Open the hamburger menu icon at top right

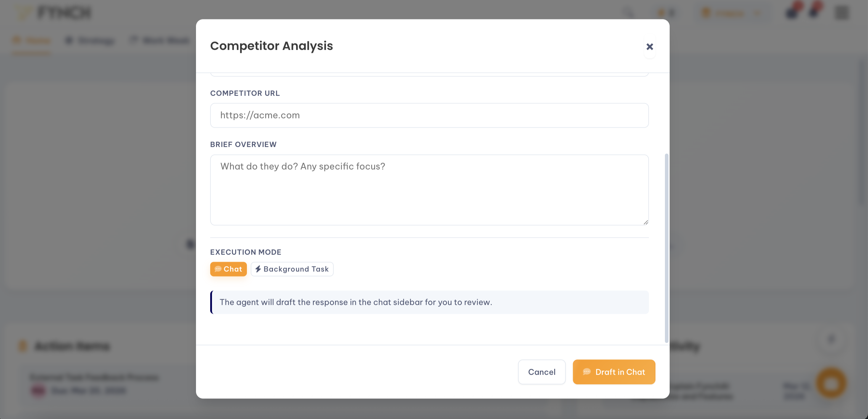[841, 13]
